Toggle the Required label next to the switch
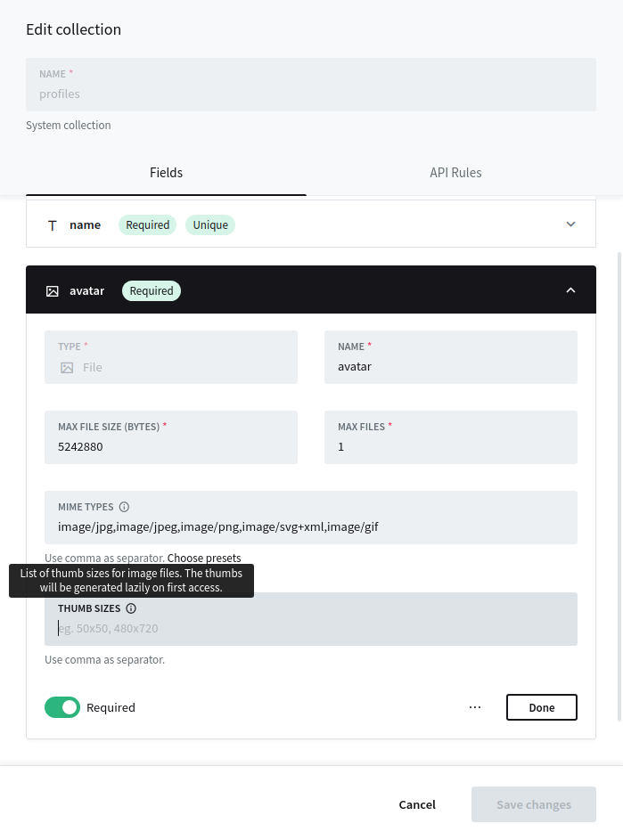 pyautogui.click(x=111, y=706)
